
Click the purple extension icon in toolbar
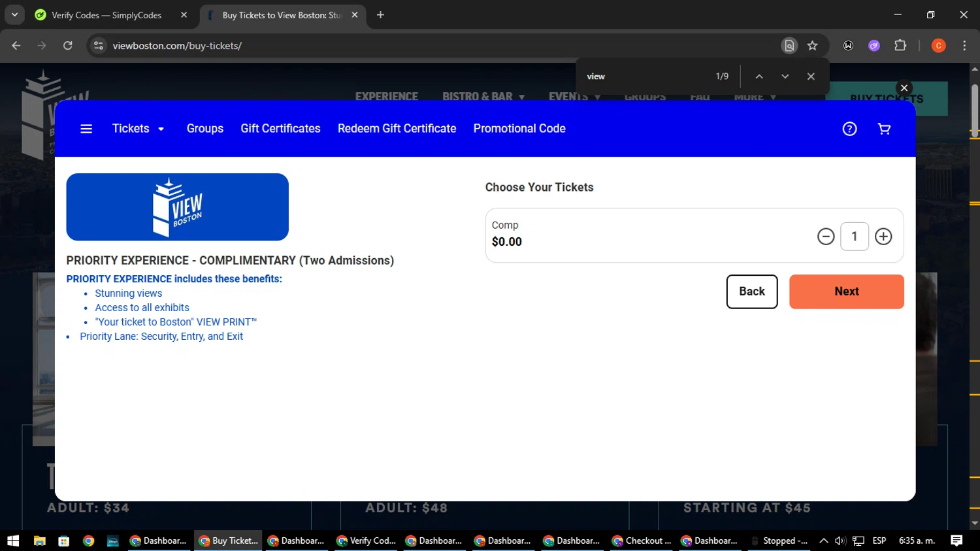click(x=874, y=46)
